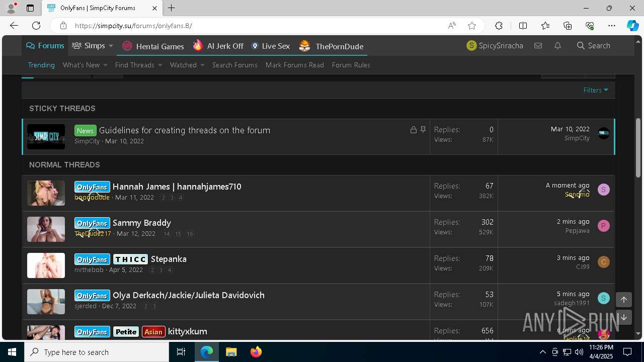This screenshot has width=644, height=362.
Task: Open the SimpCity logo thumbnail of sticky thread
Action: point(46,137)
